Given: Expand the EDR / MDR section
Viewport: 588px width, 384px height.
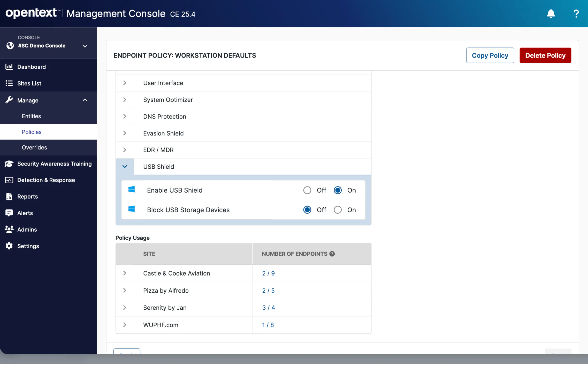Looking at the screenshot, I should click(x=125, y=150).
